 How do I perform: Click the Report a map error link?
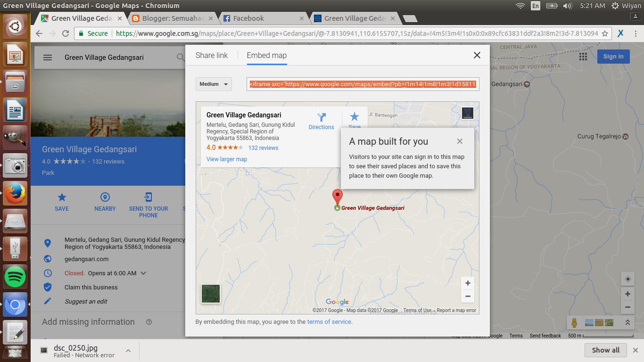(456, 310)
